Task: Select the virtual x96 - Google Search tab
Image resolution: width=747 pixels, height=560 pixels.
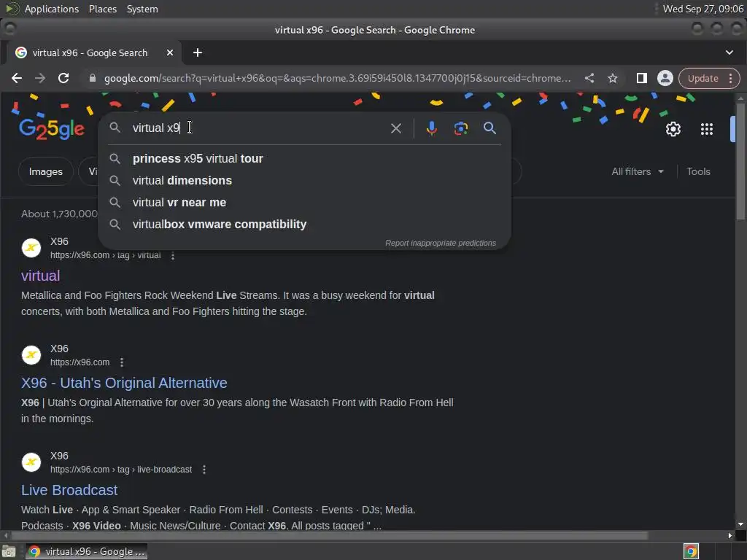Action: [90, 52]
